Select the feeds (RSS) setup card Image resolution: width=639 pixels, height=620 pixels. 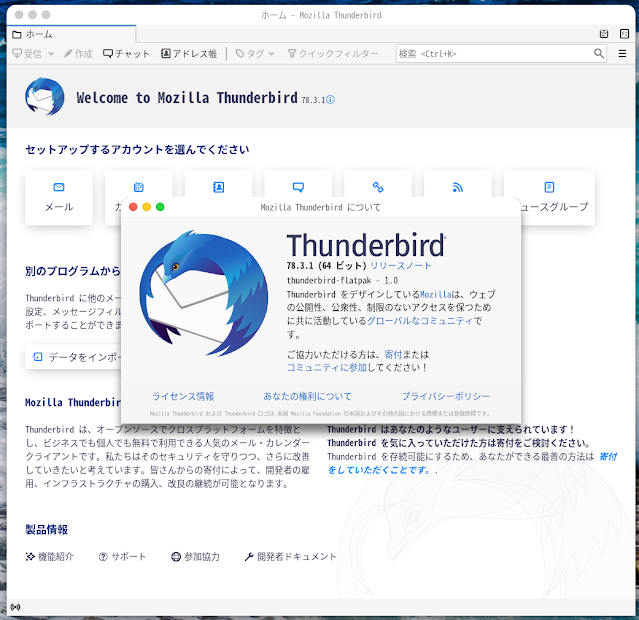[458, 184]
